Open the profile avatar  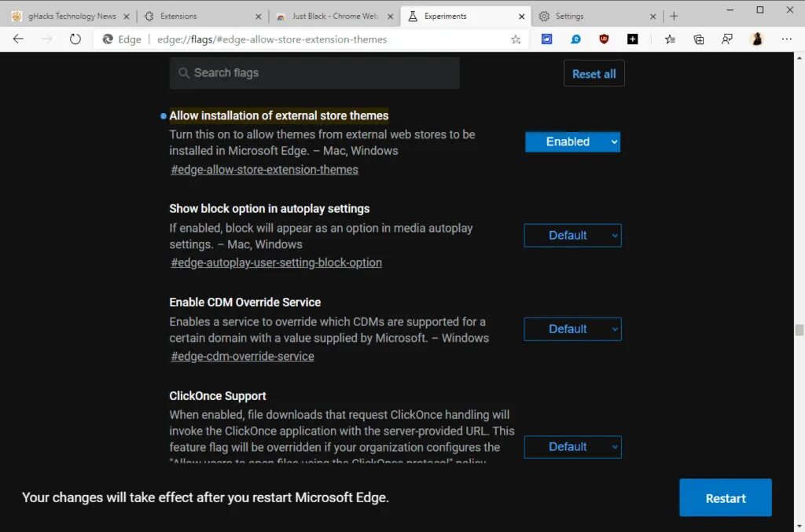click(757, 39)
